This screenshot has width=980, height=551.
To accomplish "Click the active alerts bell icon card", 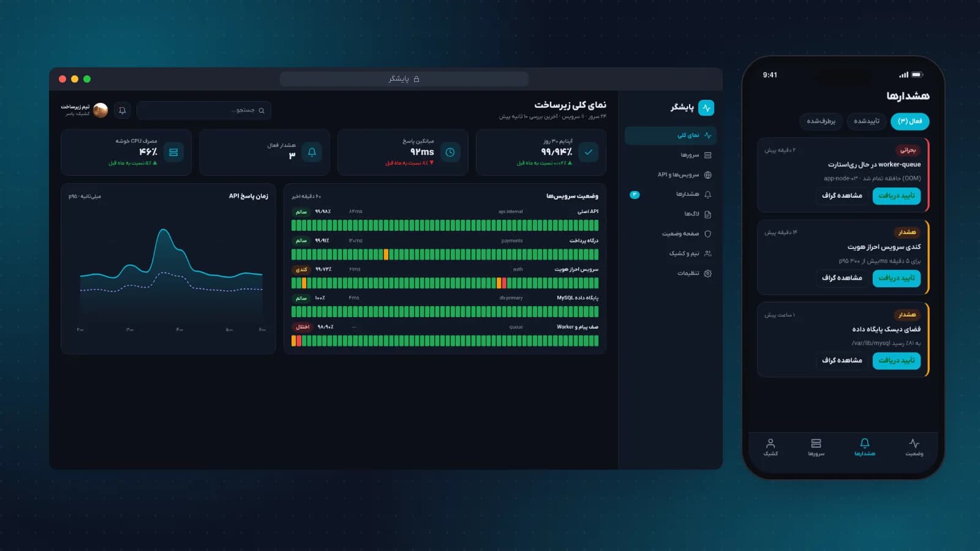I will 312,152.
